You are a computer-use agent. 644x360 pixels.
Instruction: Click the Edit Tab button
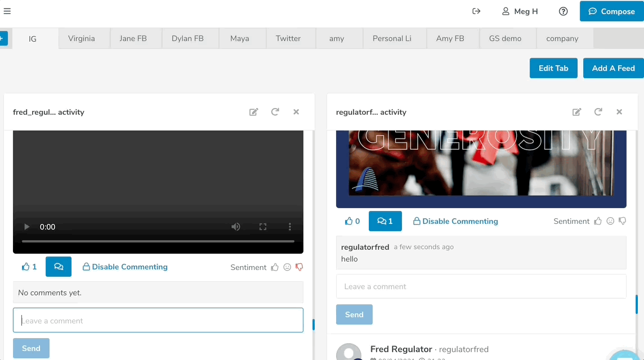point(553,68)
